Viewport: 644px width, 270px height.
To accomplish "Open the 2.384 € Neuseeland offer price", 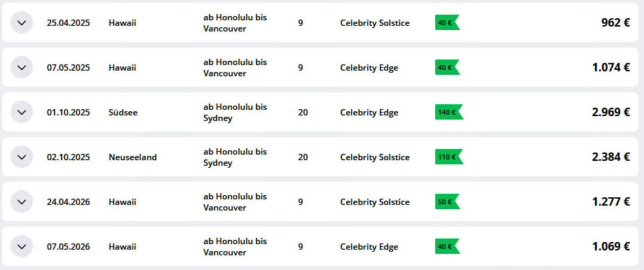I will (x=611, y=157).
